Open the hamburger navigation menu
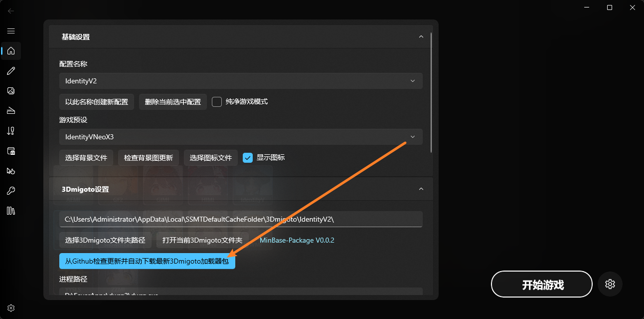644x319 pixels. pos(11,31)
